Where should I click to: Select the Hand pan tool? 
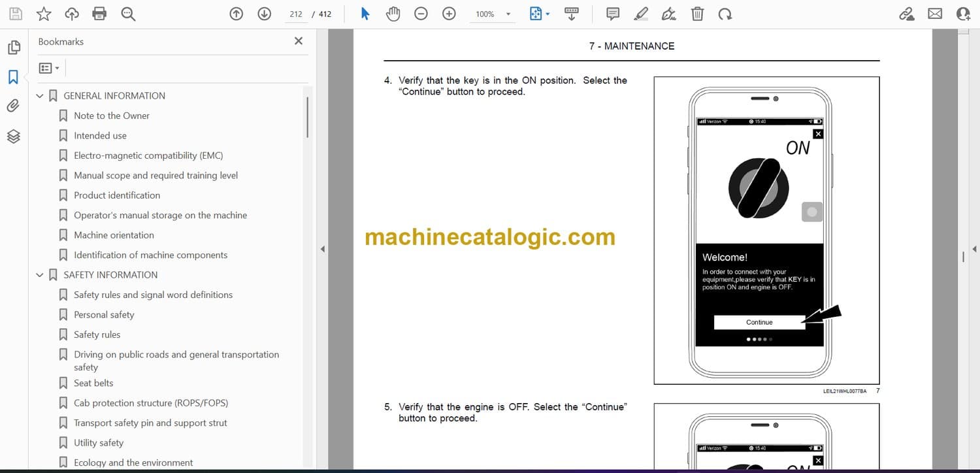tap(393, 14)
